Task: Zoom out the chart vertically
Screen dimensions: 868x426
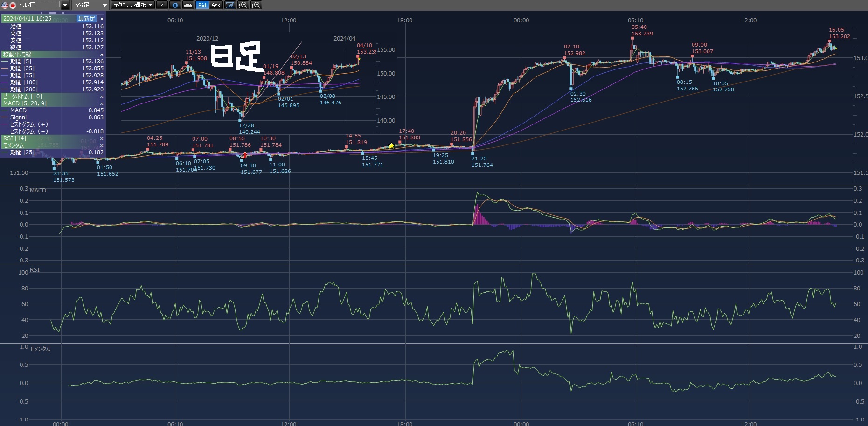Action: 243,5
